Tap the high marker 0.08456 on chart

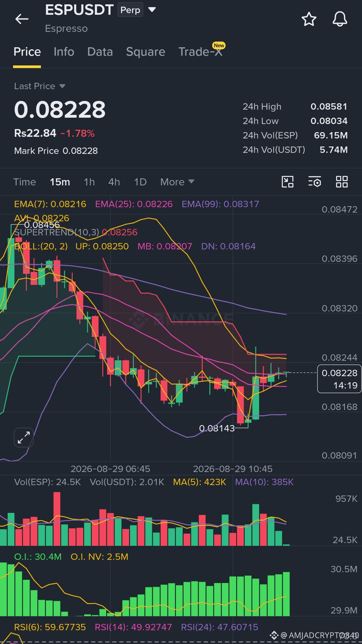point(42,225)
